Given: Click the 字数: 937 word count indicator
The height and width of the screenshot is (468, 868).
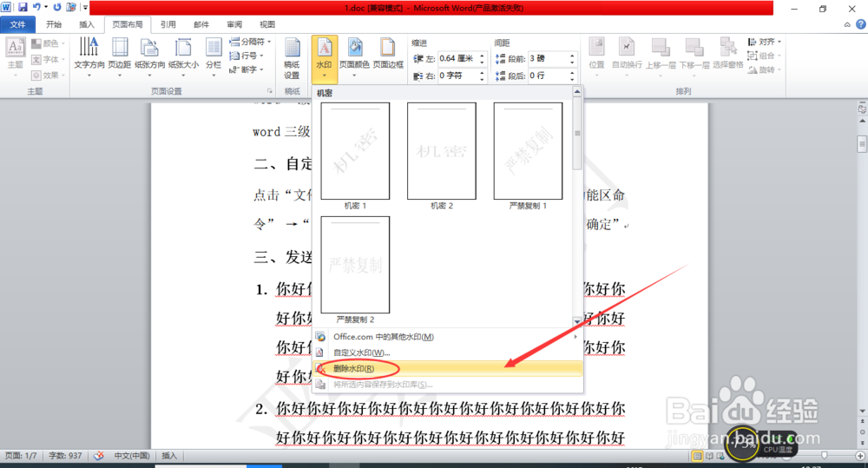Looking at the screenshot, I should 65,456.
